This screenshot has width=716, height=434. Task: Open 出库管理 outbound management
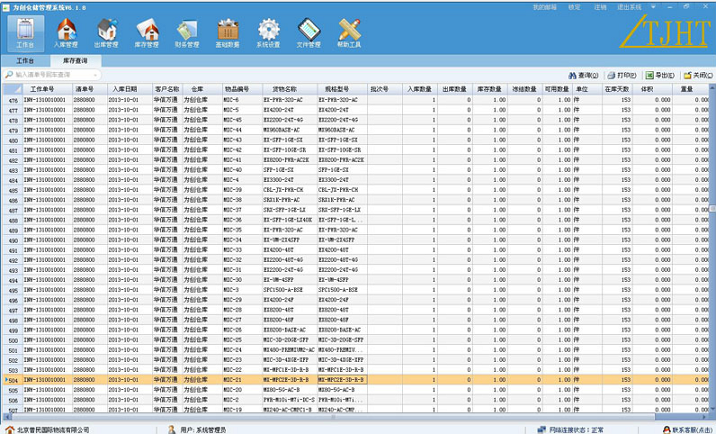pyautogui.click(x=106, y=33)
